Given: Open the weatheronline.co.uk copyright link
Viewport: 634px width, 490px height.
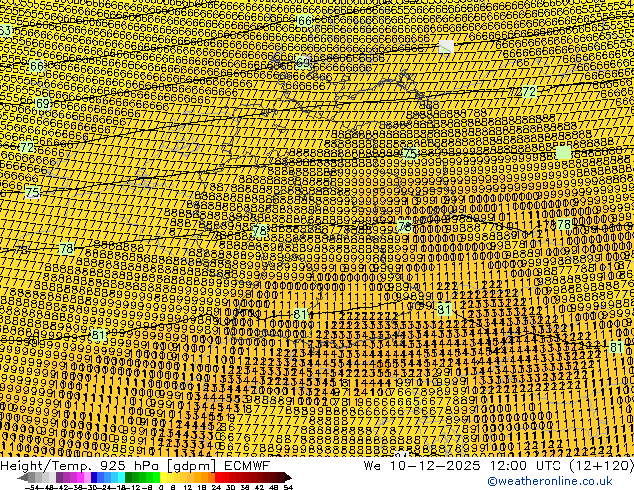Looking at the screenshot, I should tap(549, 481).
